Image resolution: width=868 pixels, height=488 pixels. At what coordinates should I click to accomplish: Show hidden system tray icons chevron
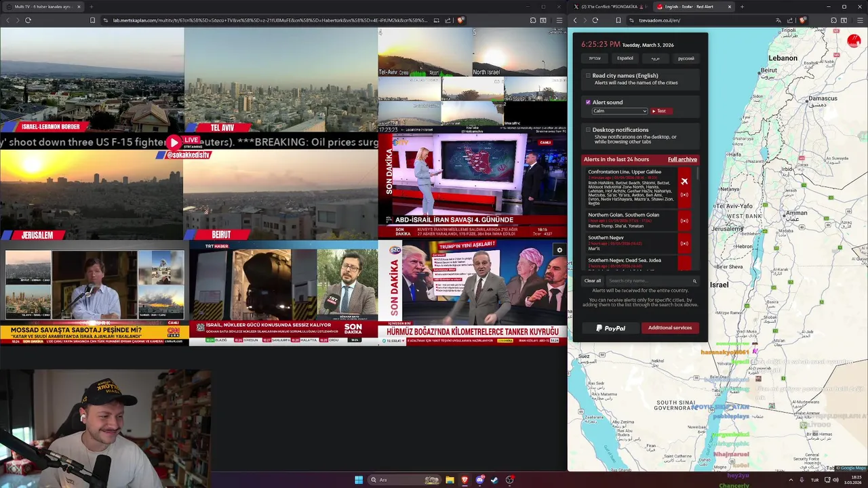(791, 480)
